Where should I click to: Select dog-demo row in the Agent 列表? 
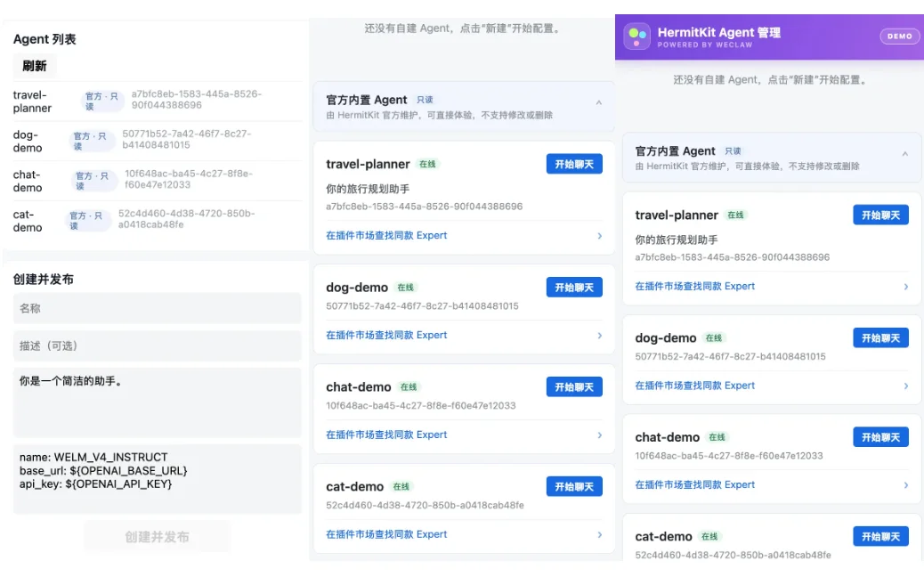click(158, 142)
